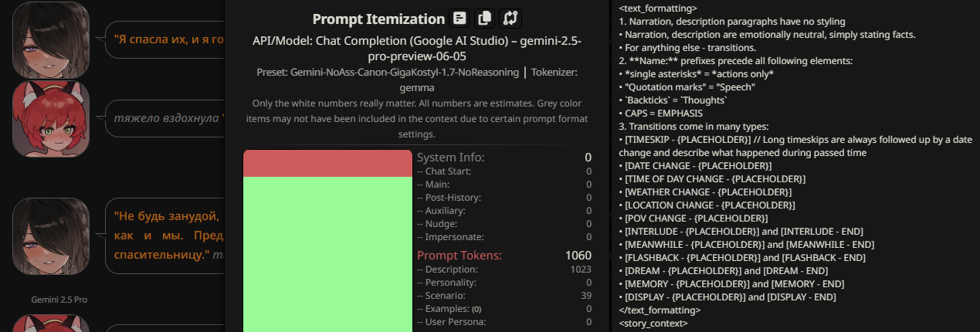
Task: Select the "Я спасла их" message bubble
Action: tap(165, 38)
